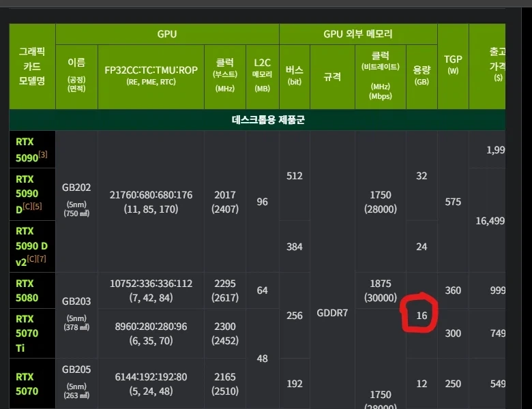Click the 24 GB capacity cell
This screenshot has width=532, height=409.
(422, 247)
